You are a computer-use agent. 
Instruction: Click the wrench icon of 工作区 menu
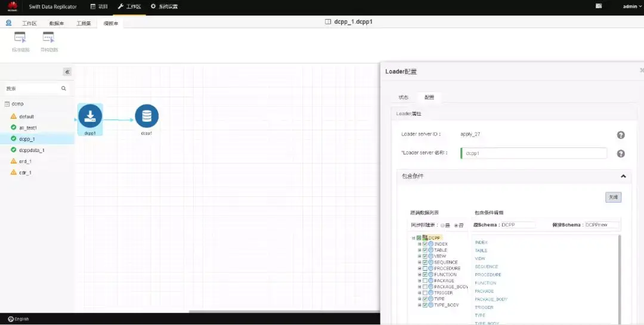point(120,6)
